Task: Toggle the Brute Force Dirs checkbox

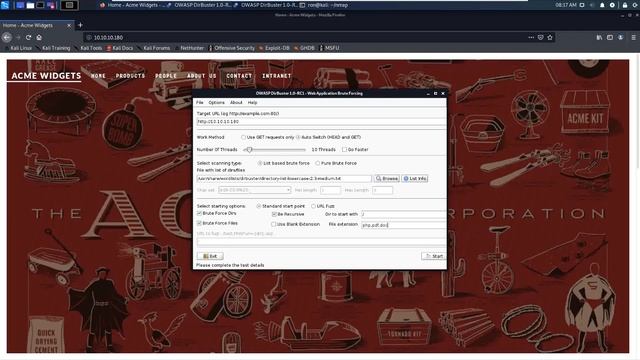Action: (199, 213)
